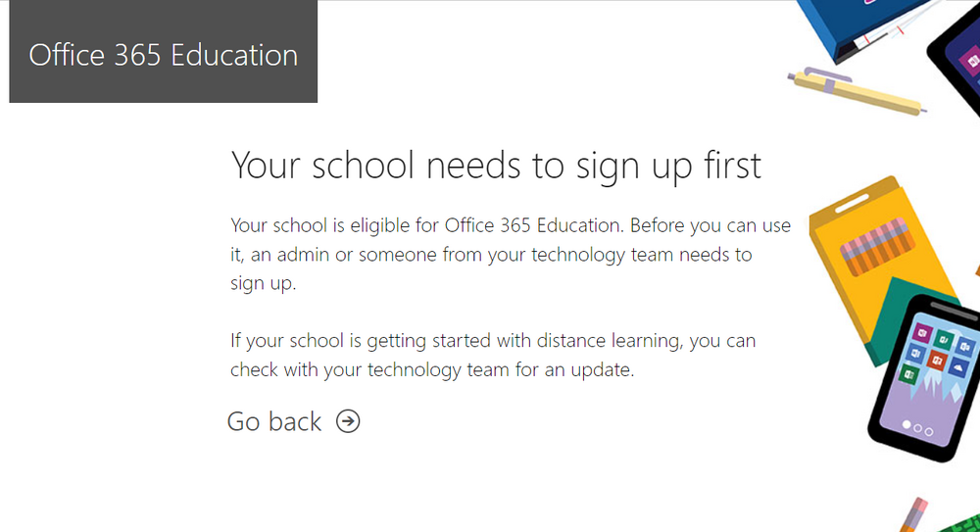Tap the purple app tile on tablet
This screenshot has height=532, width=980.
pyautogui.click(x=971, y=61)
